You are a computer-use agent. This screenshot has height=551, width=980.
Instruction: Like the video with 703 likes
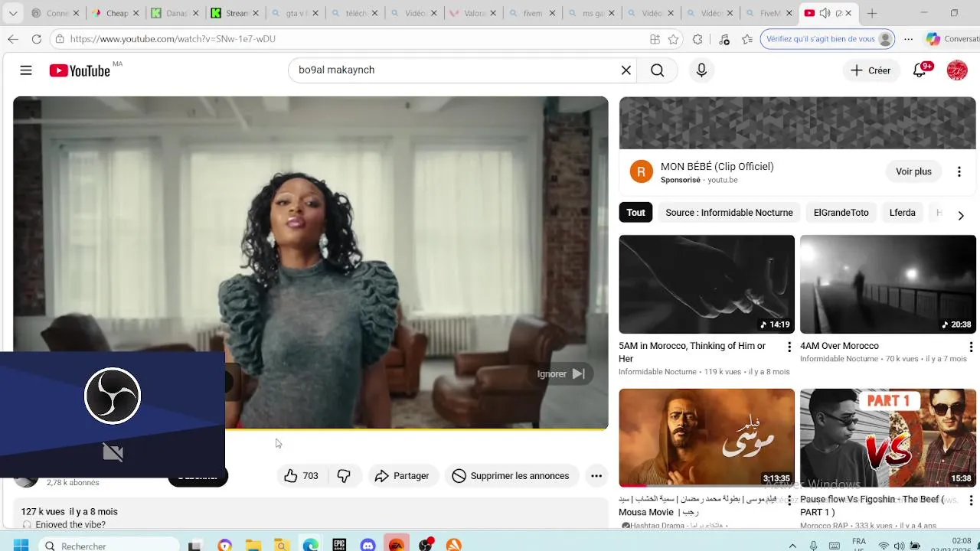pos(301,476)
